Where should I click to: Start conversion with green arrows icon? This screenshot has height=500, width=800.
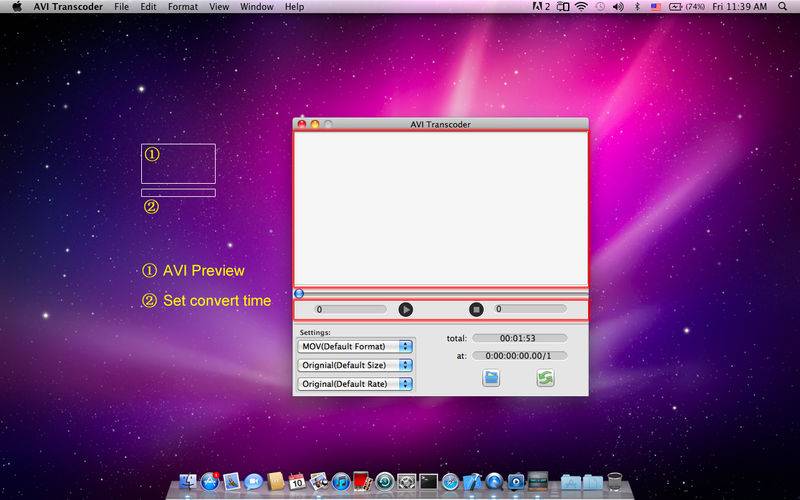pyautogui.click(x=545, y=378)
